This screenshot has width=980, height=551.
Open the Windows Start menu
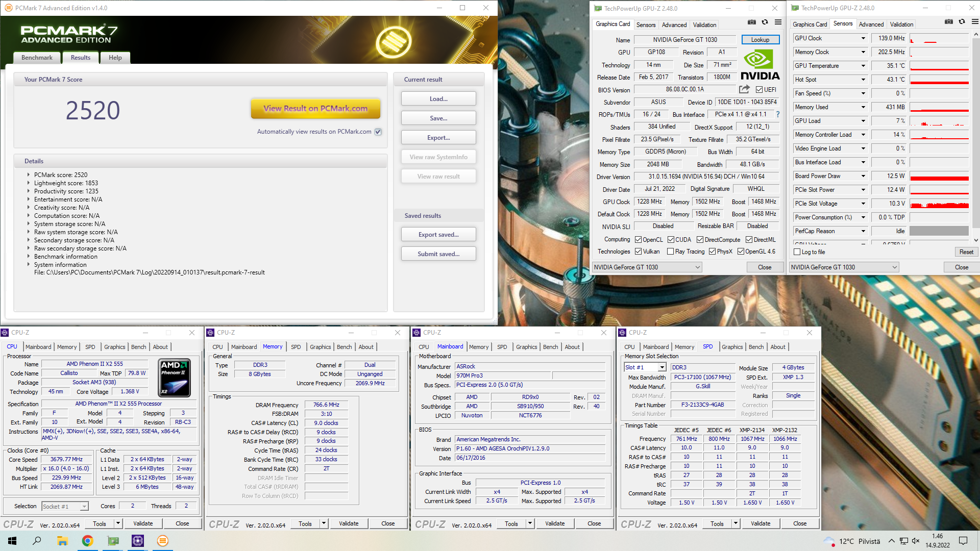(12, 541)
